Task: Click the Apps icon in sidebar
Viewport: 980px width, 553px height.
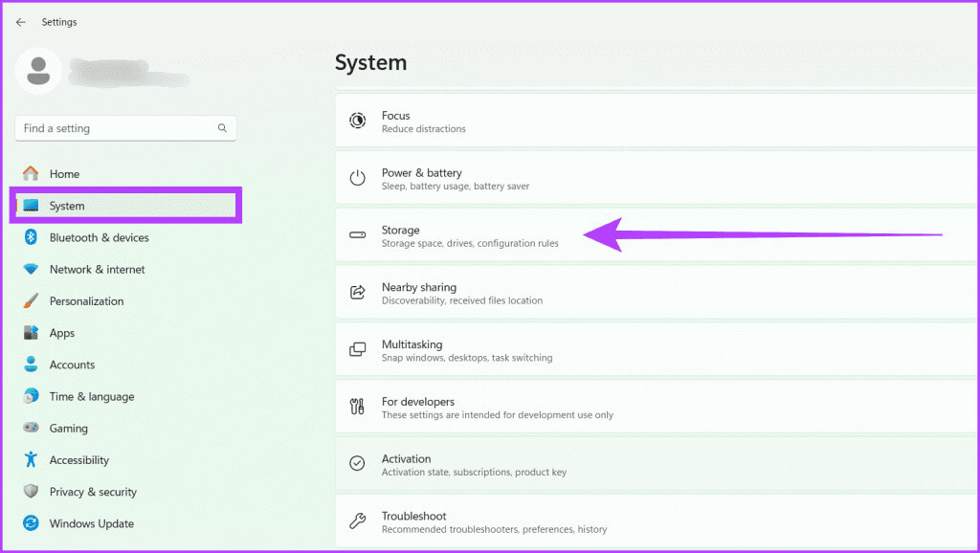Action: [31, 332]
